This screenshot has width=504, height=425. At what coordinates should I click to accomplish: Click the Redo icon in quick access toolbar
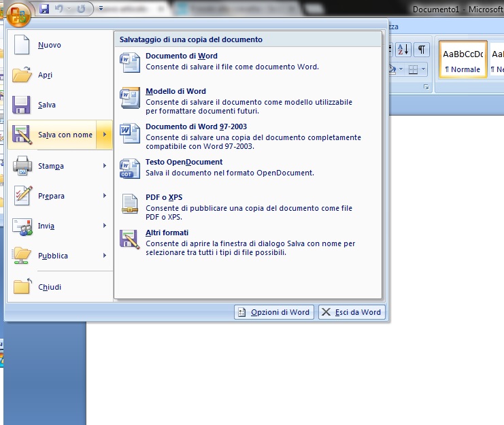pos(82,9)
